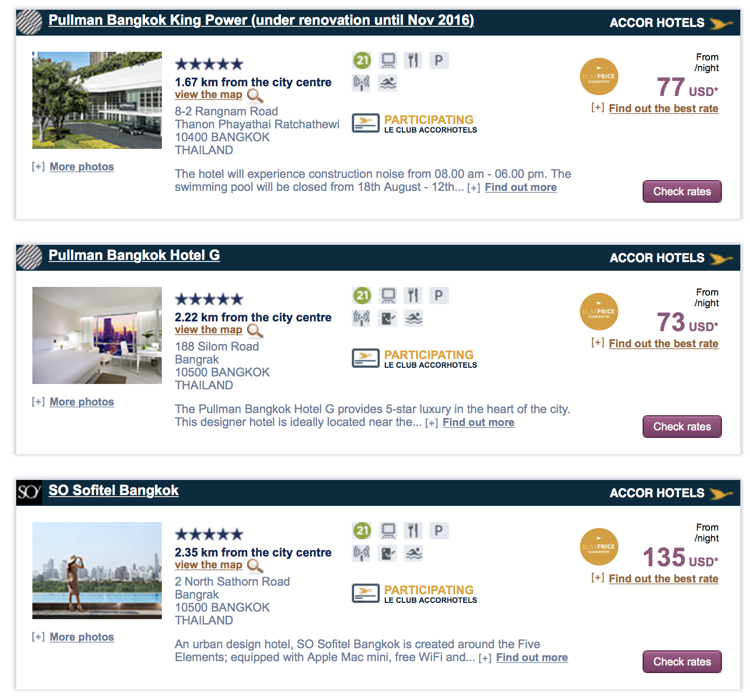Screen dimensions: 750x700
Task: Click Check rates for Pullman Bangkok Hotel G
Action: tap(681, 426)
